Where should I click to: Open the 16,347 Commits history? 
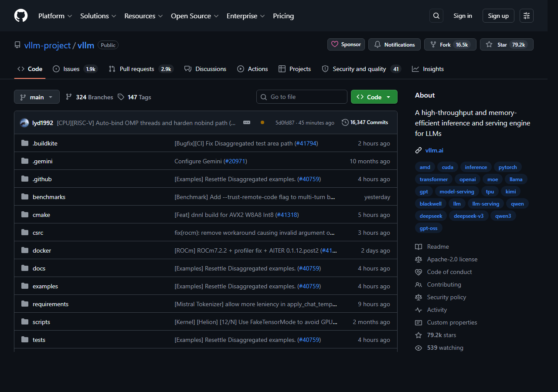point(365,122)
